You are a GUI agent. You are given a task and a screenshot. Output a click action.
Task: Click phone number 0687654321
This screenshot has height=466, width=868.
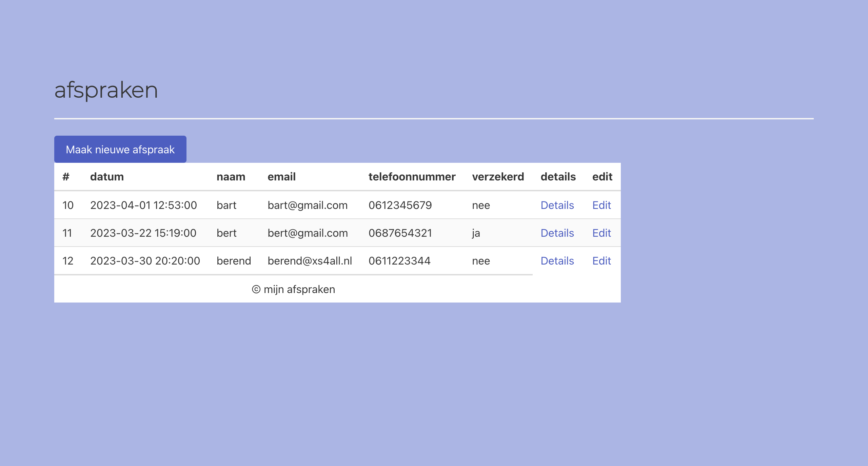click(400, 233)
